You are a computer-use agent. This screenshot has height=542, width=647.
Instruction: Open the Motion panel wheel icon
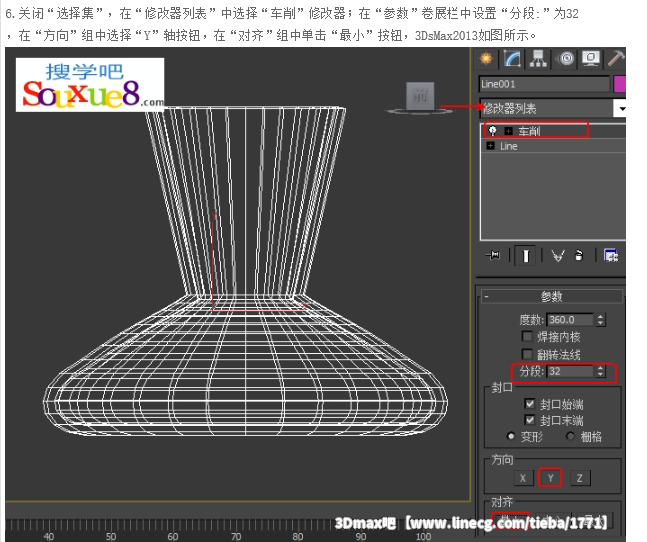[566, 59]
